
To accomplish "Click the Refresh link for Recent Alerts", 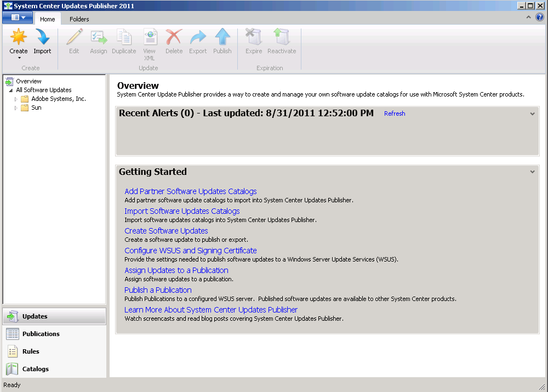I will [395, 113].
